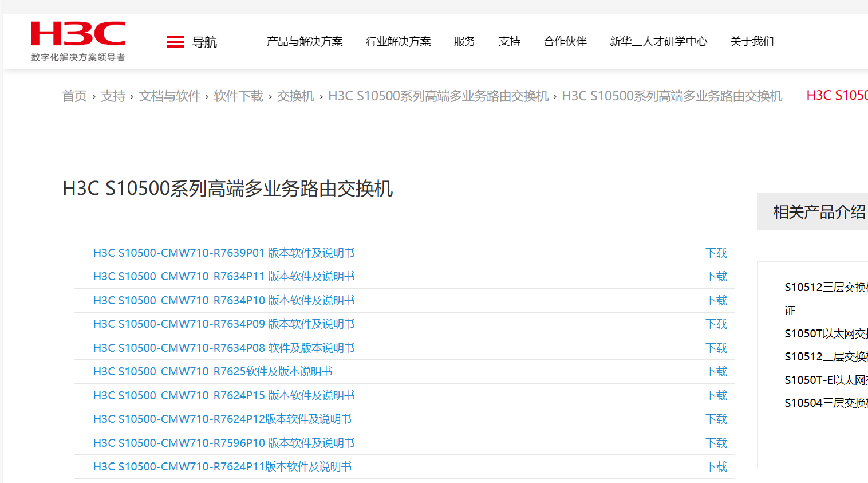Open 产品与解决方案 menu
The width and height of the screenshot is (868, 483).
(x=305, y=42)
